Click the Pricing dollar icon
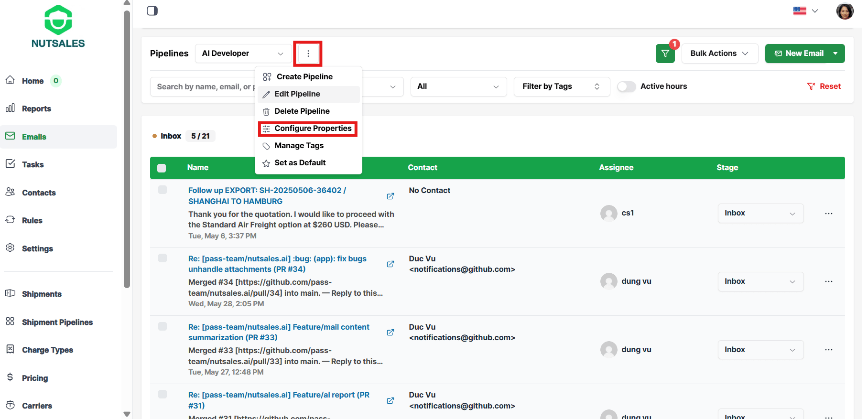This screenshot has width=868, height=419. pos(10,377)
